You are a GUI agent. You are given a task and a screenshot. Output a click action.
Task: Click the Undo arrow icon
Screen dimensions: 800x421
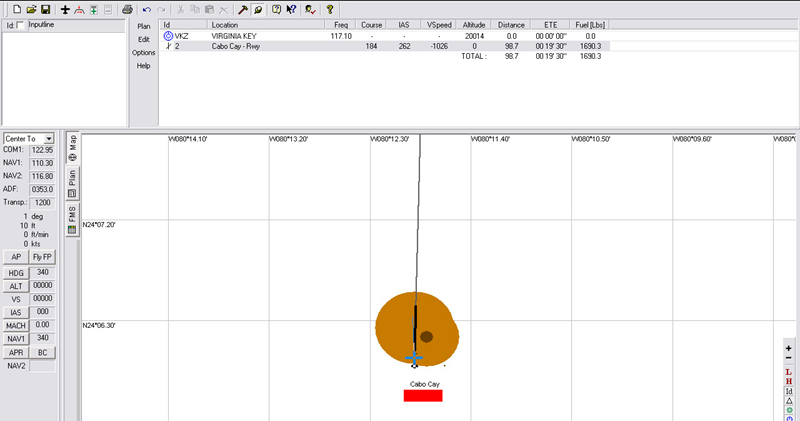click(147, 9)
